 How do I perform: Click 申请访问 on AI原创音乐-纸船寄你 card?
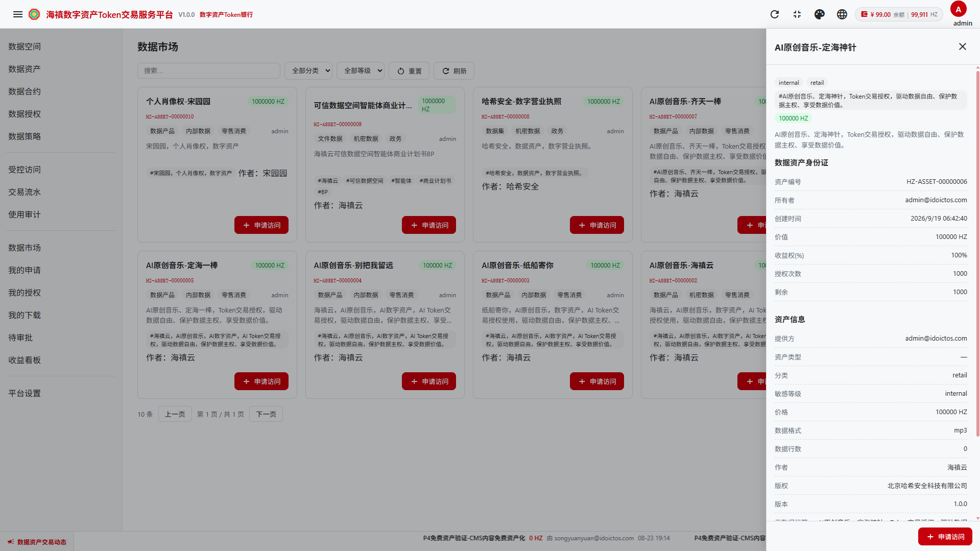coord(597,381)
